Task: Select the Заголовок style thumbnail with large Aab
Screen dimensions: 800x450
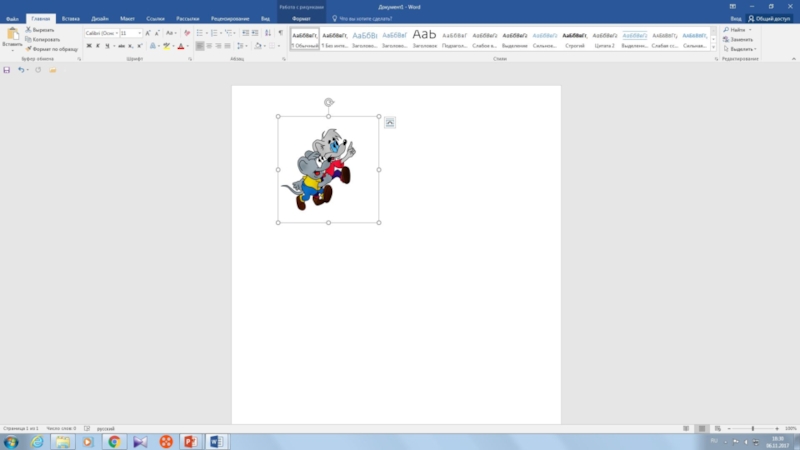Action: click(x=425, y=37)
